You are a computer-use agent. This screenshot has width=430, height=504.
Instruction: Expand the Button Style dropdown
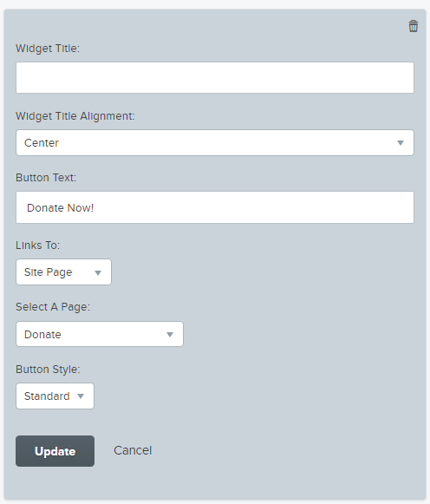coord(55,396)
